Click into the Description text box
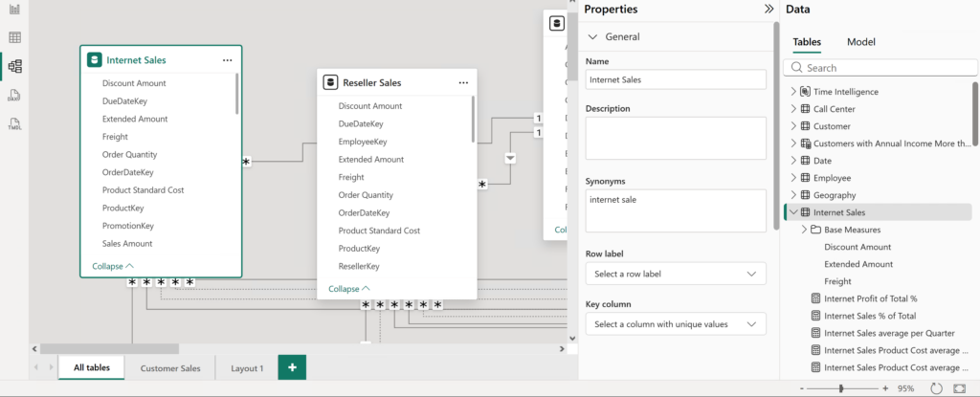 [676, 138]
